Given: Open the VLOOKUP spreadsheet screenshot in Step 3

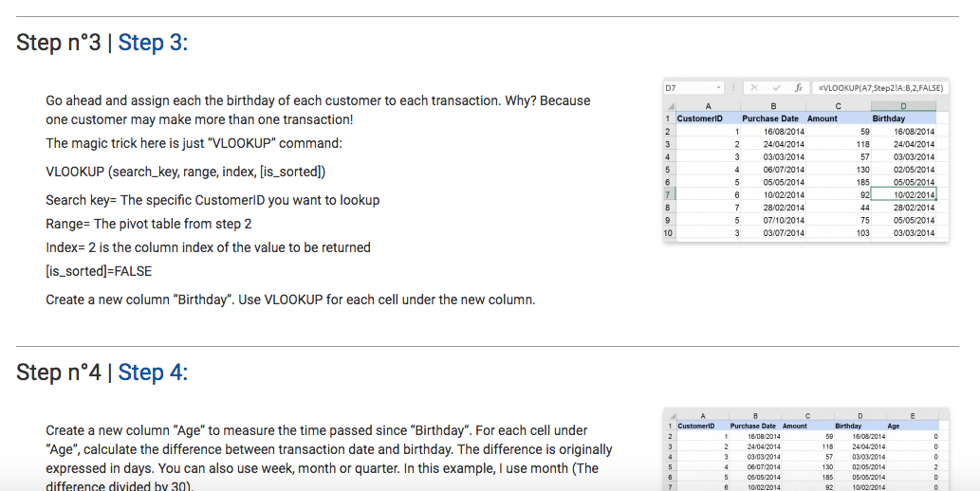Looking at the screenshot, I should [x=805, y=160].
